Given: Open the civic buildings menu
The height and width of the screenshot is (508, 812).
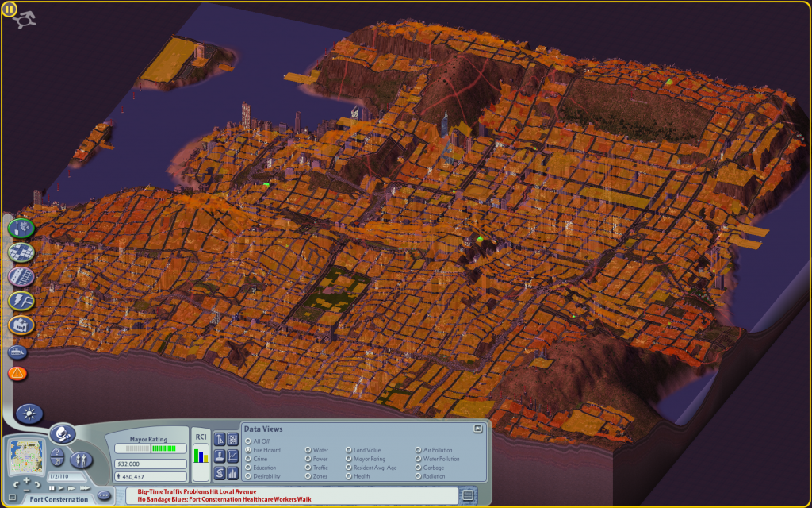Looking at the screenshot, I should click(21, 325).
